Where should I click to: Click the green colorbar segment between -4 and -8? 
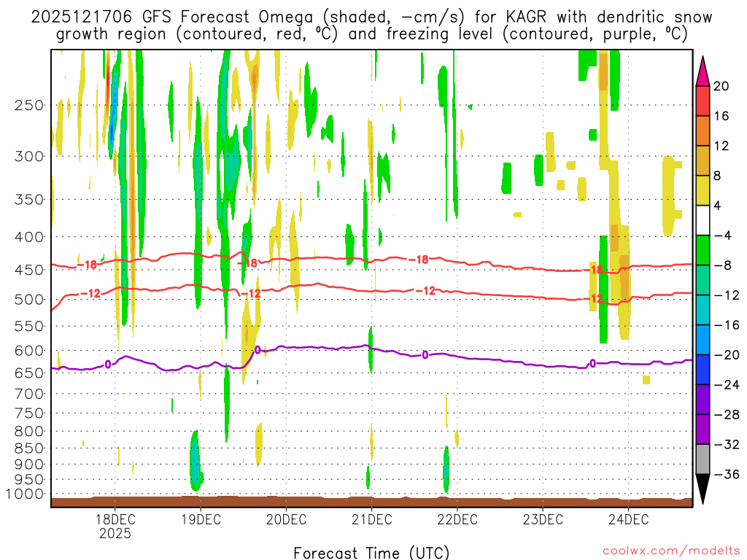point(703,250)
